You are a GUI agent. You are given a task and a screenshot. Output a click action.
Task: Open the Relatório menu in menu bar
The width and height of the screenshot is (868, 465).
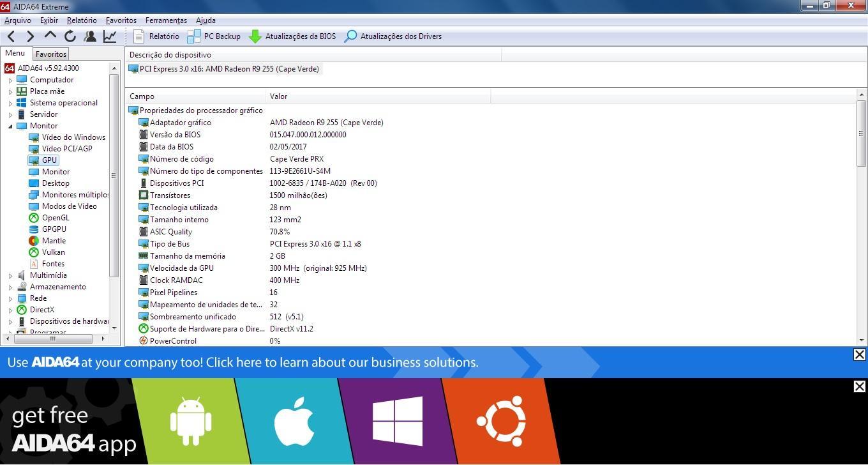pos(82,20)
